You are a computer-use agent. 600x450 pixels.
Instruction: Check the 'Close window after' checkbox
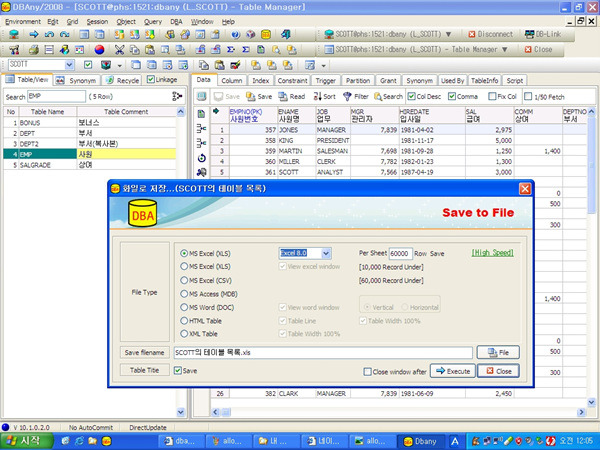click(367, 372)
